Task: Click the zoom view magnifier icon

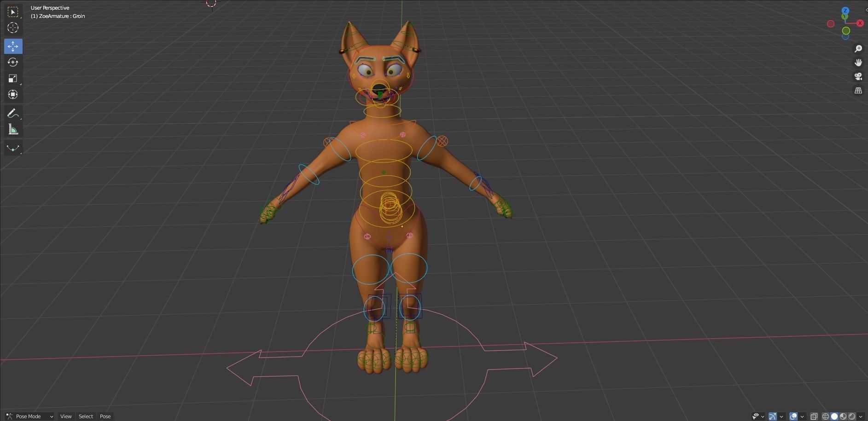Action: (858, 49)
